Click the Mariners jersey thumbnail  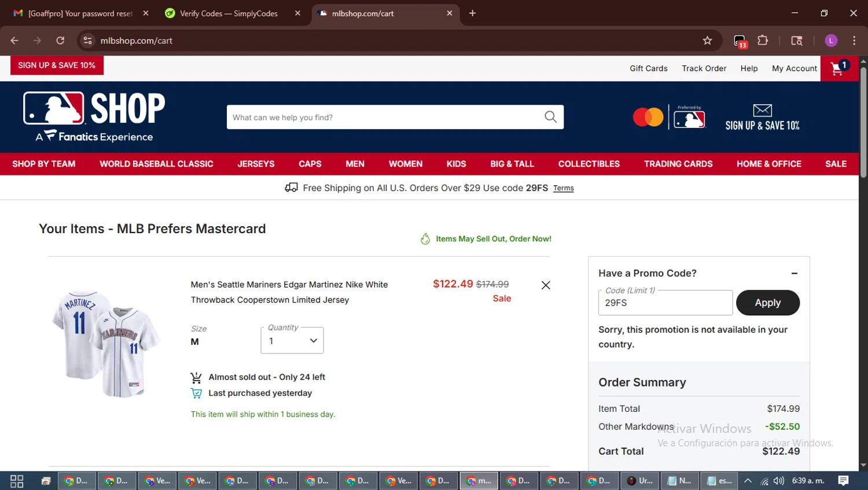[106, 344]
